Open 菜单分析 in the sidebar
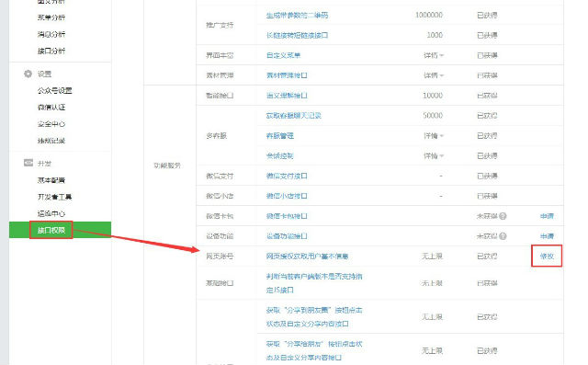Screen dimensions: 588x365 [51, 17]
